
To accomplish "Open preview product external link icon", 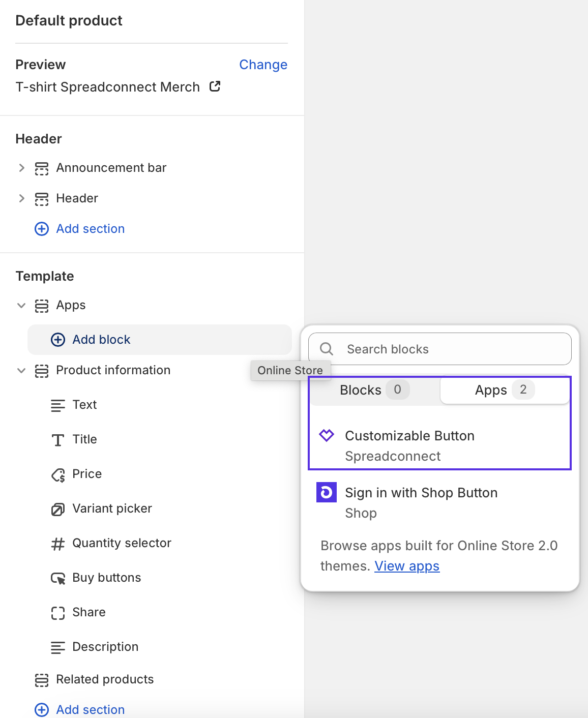I will pos(215,86).
